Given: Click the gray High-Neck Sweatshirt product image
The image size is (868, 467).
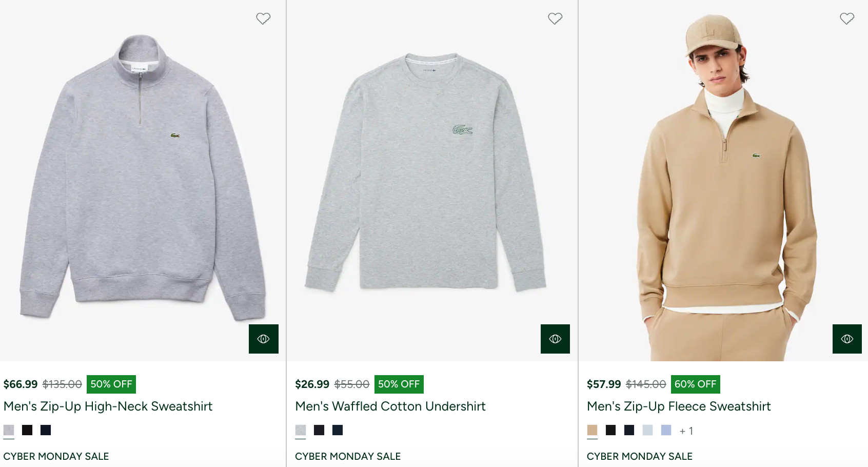Looking at the screenshot, I should pos(143,180).
